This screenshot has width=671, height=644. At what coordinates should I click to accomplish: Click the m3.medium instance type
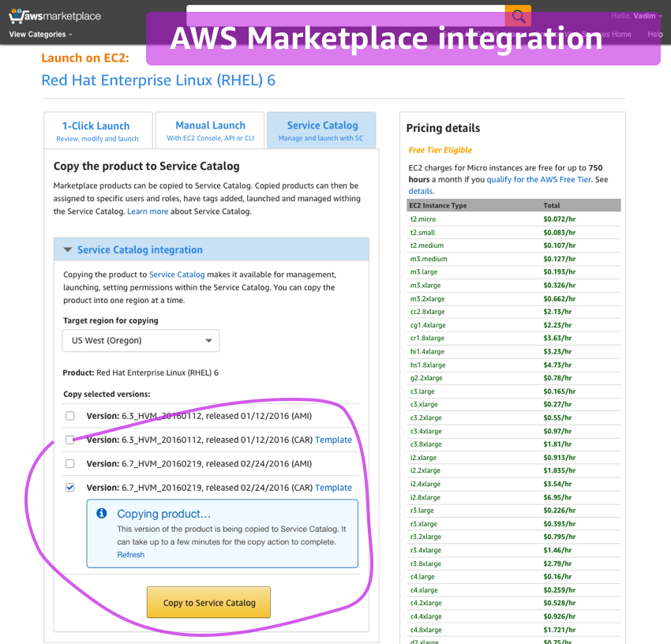click(429, 259)
